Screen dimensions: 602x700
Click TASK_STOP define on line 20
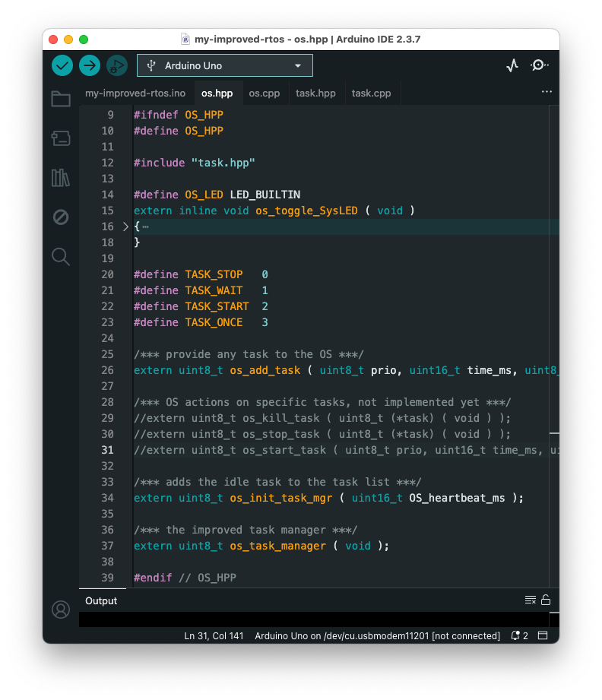click(214, 274)
